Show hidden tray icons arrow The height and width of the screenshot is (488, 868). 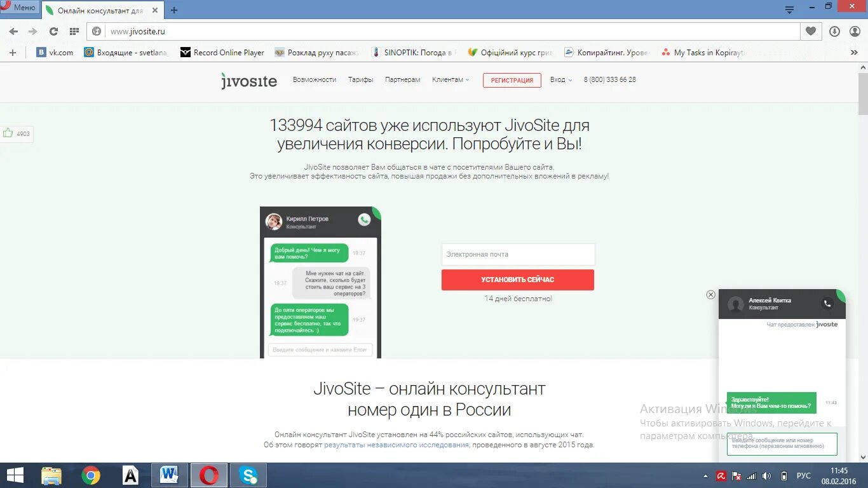(706, 475)
